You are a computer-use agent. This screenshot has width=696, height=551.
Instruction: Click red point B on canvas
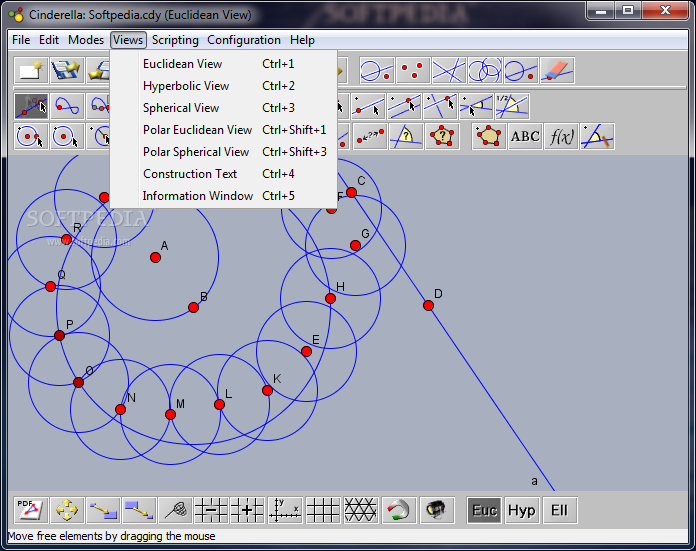coord(194,308)
